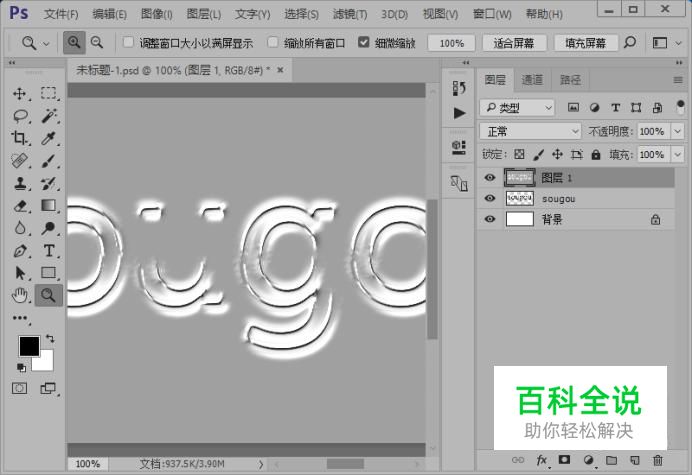This screenshot has width=692, height=475.
Task: Open the extra tools ellipsis menu
Action: pyautogui.click(x=20, y=318)
